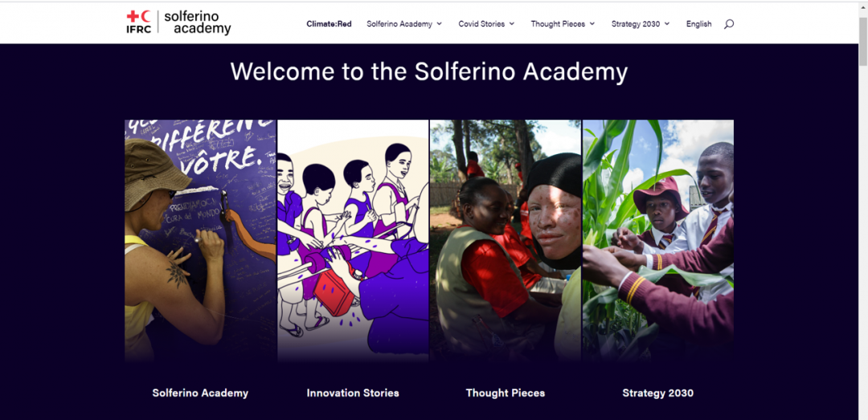Image resolution: width=868 pixels, height=420 pixels.
Task: Click the search magnifier icon
Action: [x=729, y=24]
